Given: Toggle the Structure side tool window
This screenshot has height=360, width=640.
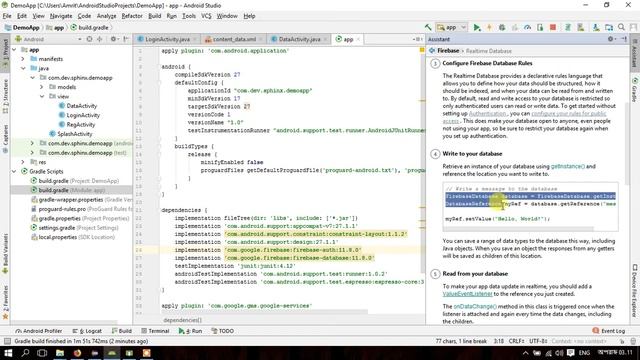Looking at the screenshot, I should click(x=5, y=96).
